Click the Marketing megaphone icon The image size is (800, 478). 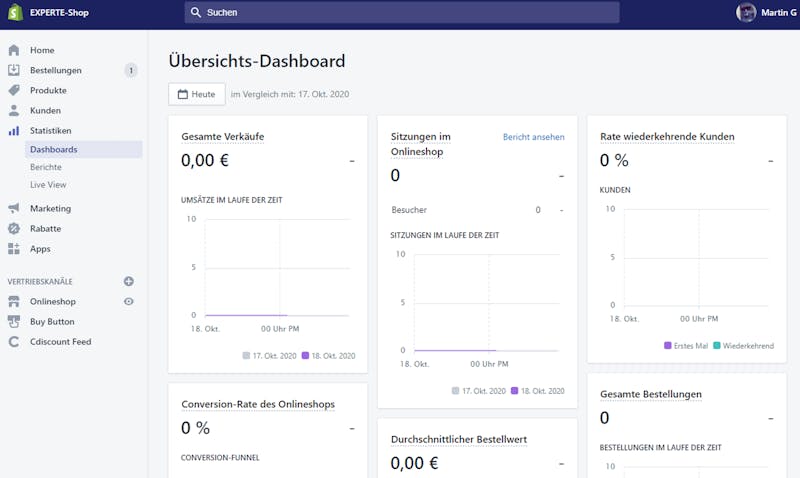14,208
